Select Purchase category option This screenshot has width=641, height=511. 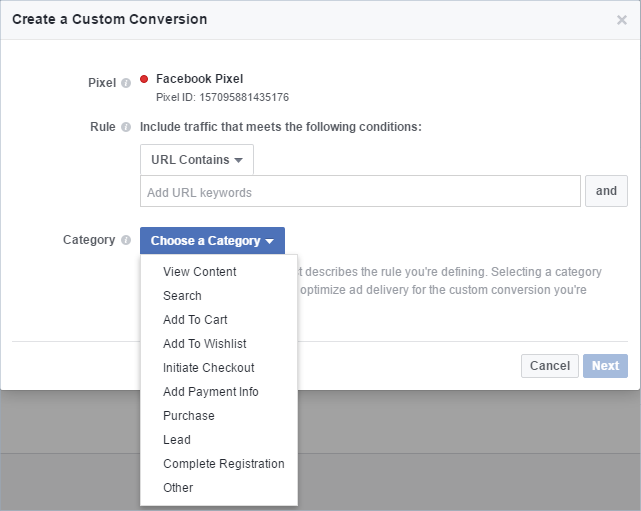point(219,416)
